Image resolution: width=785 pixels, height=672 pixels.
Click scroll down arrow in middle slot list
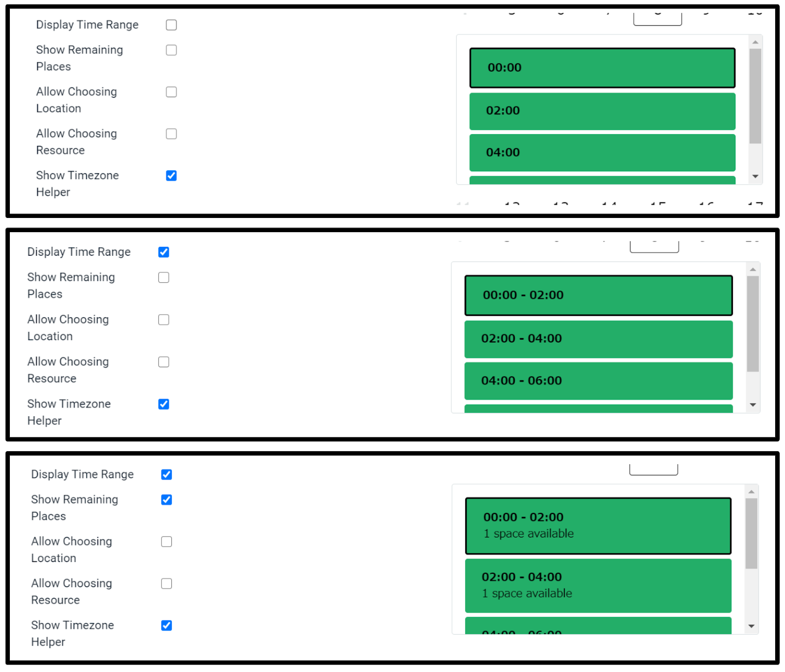tap(753, 405)
